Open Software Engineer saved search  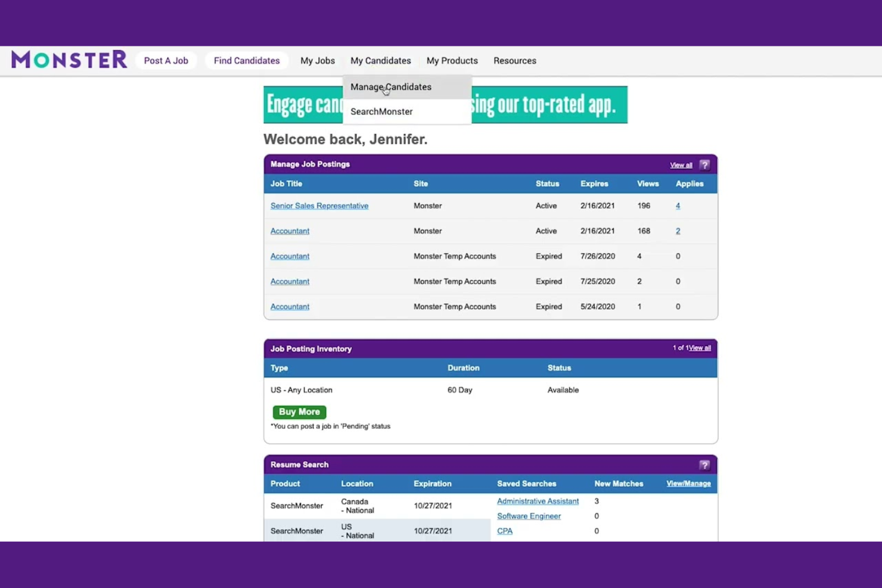[529, 517]
